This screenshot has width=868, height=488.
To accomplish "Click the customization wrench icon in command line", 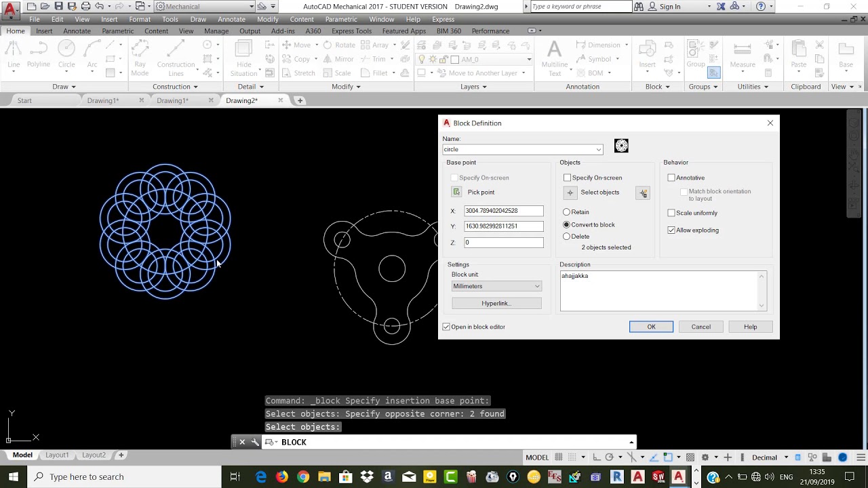I will (x=255, y=442).
